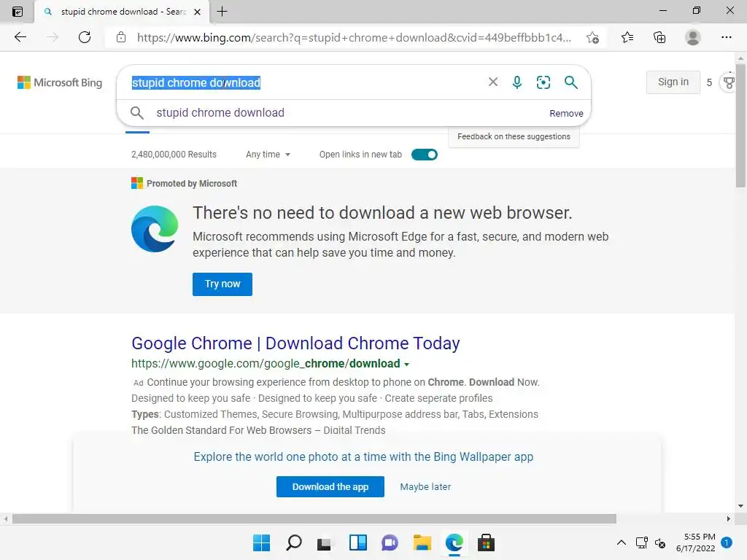Click the 2,480,000,000 Results count

pos(174,155)
